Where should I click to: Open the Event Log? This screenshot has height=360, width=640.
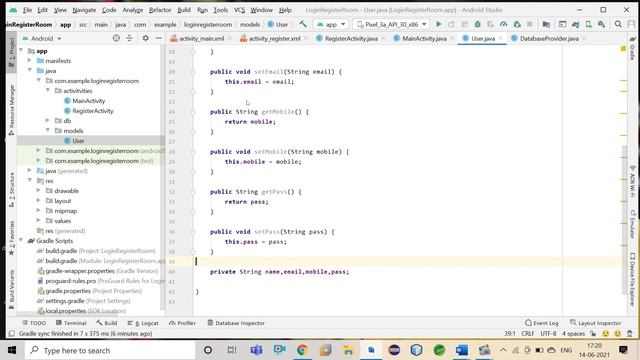point(542,323)
